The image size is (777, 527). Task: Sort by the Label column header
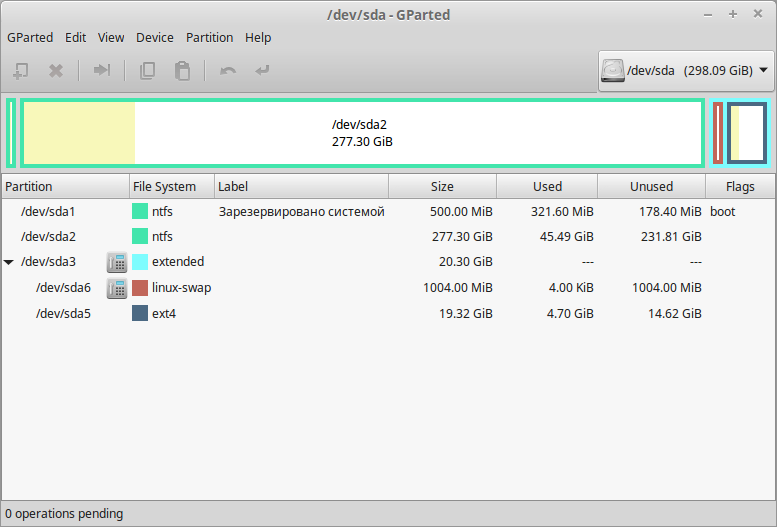point(301,186)
